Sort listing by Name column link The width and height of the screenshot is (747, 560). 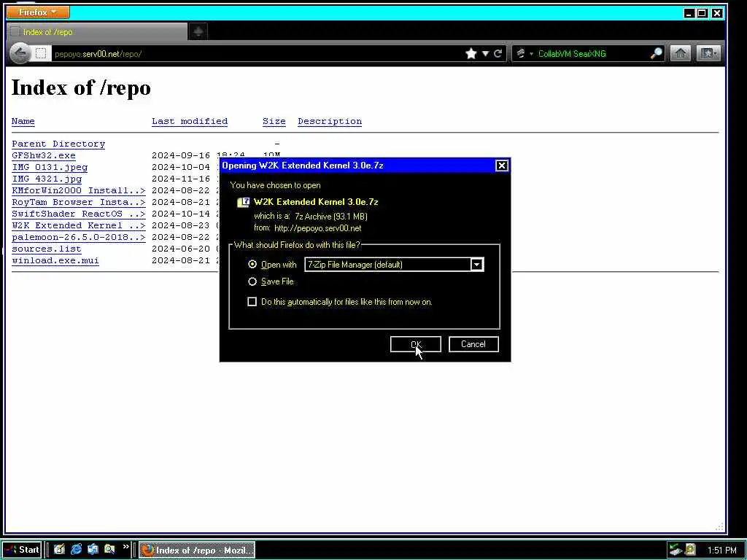23,121
